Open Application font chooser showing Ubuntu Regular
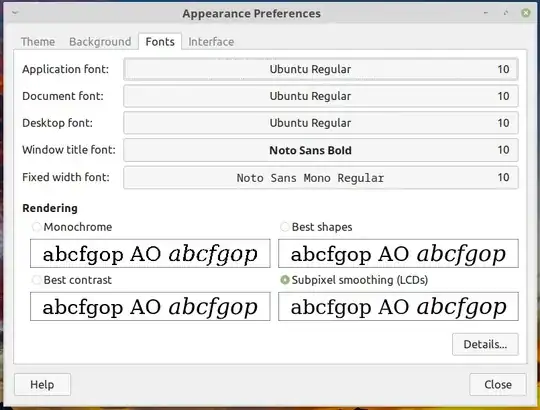This screenshot has height=410, width=540. point(321,69)
